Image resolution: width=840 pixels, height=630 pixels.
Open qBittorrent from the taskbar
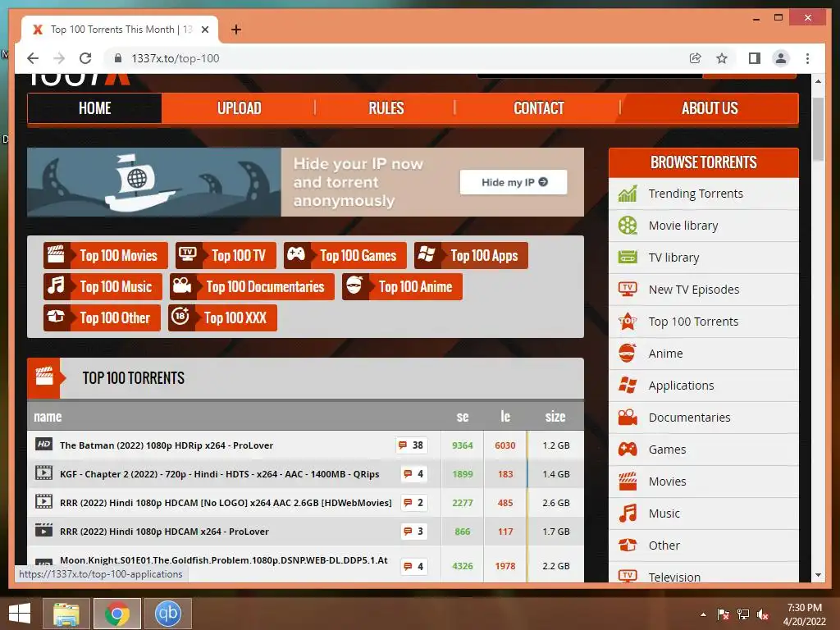click(167, 614)
